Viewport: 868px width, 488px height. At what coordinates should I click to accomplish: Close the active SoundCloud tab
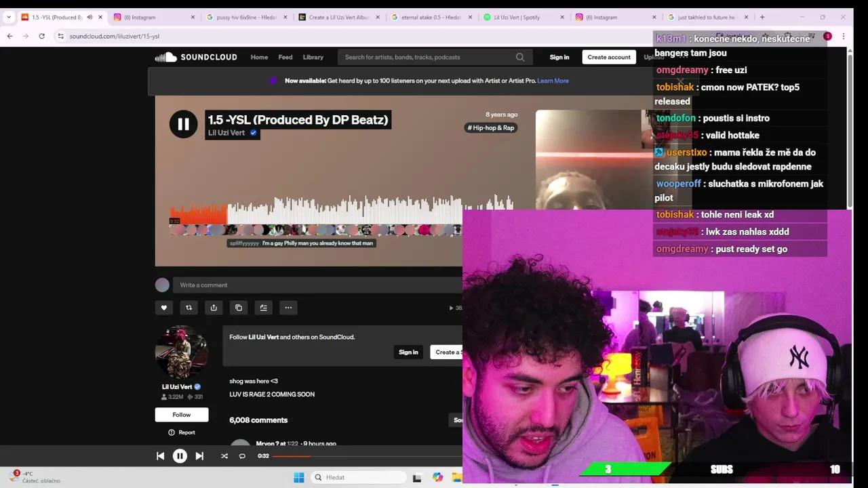pos(100,17)
